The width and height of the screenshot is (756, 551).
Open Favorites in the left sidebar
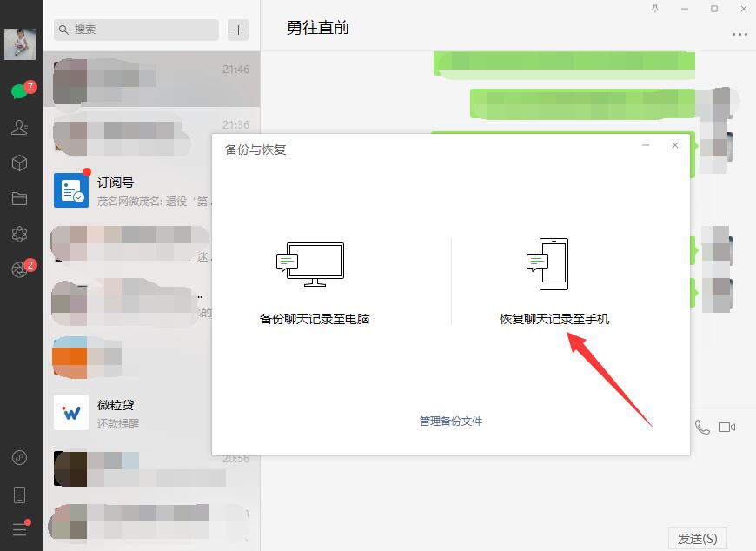point(20,163)
